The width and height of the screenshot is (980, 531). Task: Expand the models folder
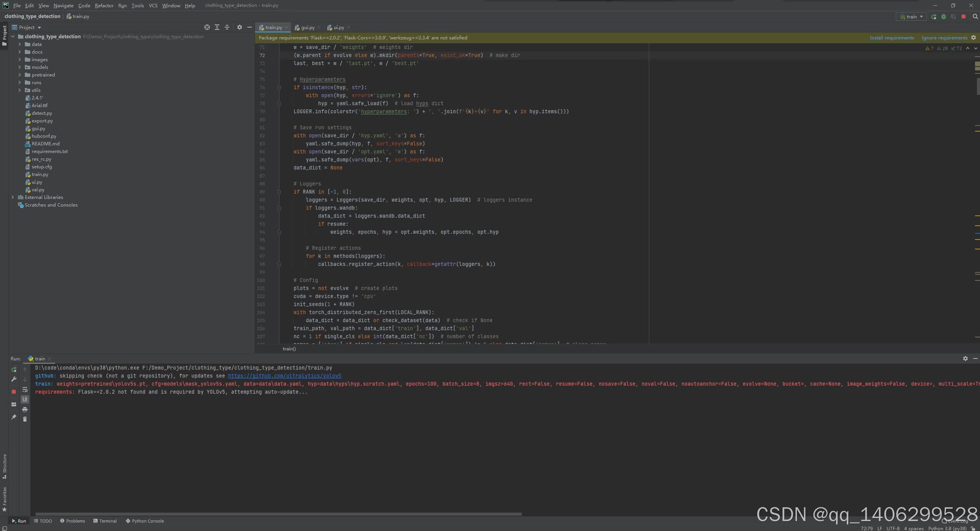pos(20,67)
